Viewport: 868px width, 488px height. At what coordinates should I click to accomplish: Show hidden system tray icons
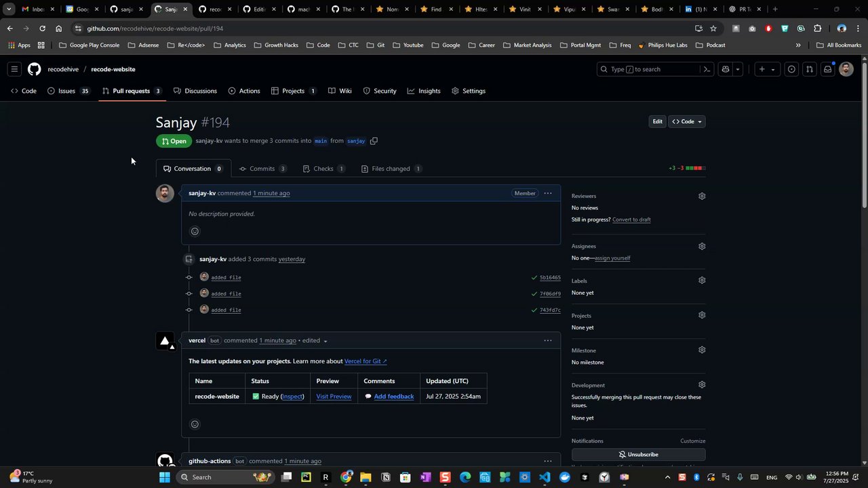tap(667, 477)
